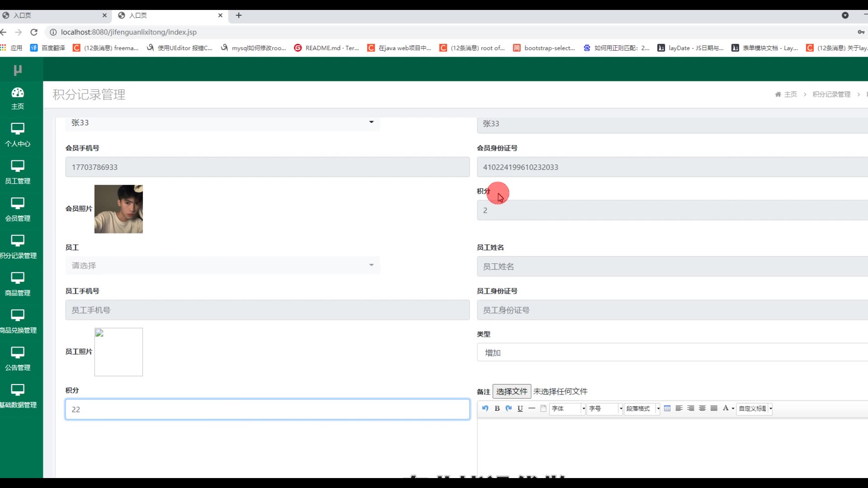Click the 选择文件 button
The height and width of the screenshot is (488, 868).
point(512,391)
